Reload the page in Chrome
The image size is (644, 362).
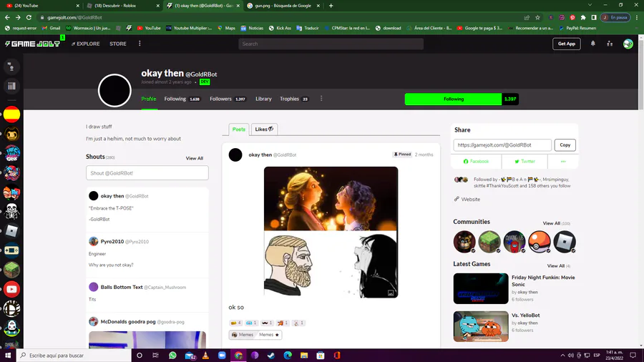coord(29,17)
